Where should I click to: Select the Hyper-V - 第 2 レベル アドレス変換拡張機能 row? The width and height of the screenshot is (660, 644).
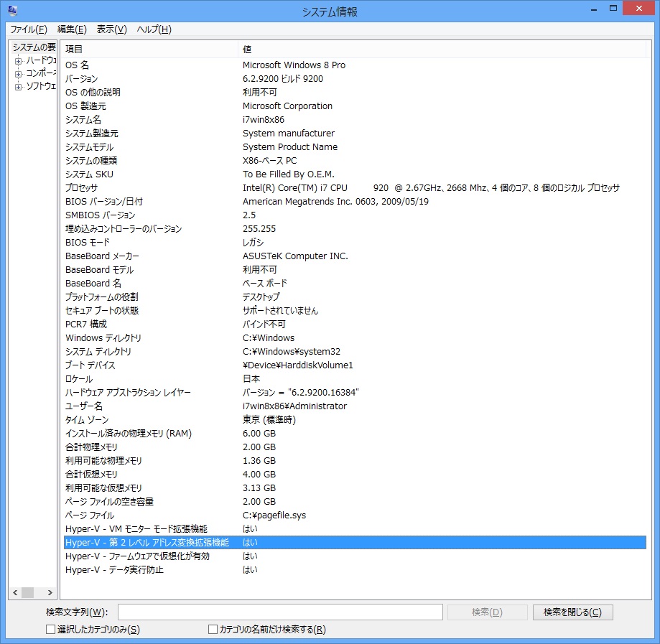coord(355,542)
